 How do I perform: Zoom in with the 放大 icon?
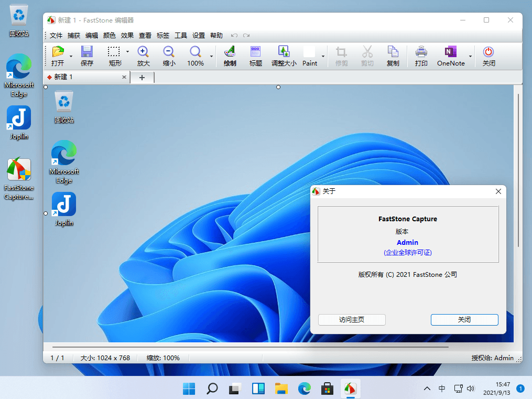pos(143,56)
